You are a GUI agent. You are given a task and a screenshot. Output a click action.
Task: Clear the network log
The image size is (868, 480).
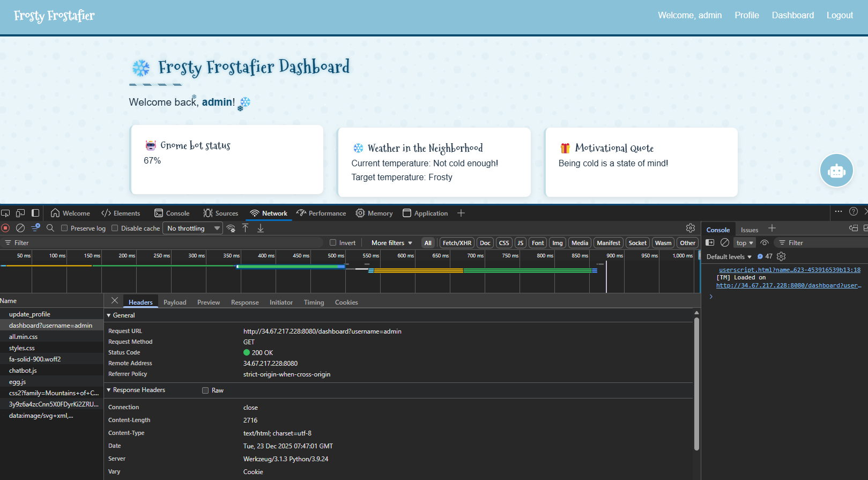[x=20, y=228]
